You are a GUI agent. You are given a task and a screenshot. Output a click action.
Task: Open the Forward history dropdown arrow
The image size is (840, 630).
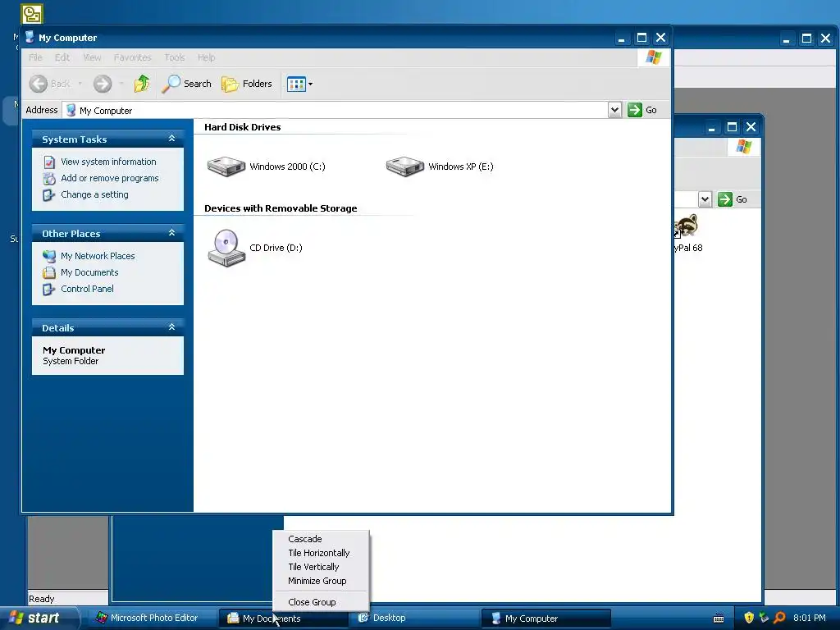[x=121, y=84]
